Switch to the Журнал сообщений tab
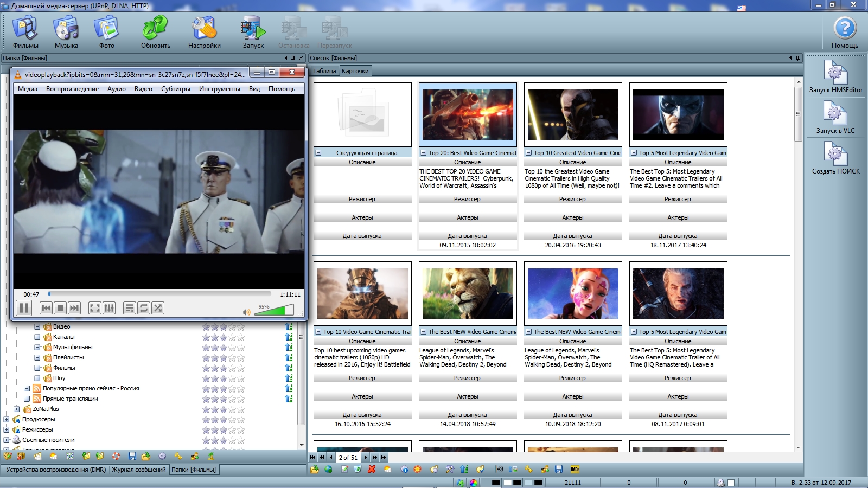This screenshot has height=488, width=868. pyautogui.click(x=139, y=470)
